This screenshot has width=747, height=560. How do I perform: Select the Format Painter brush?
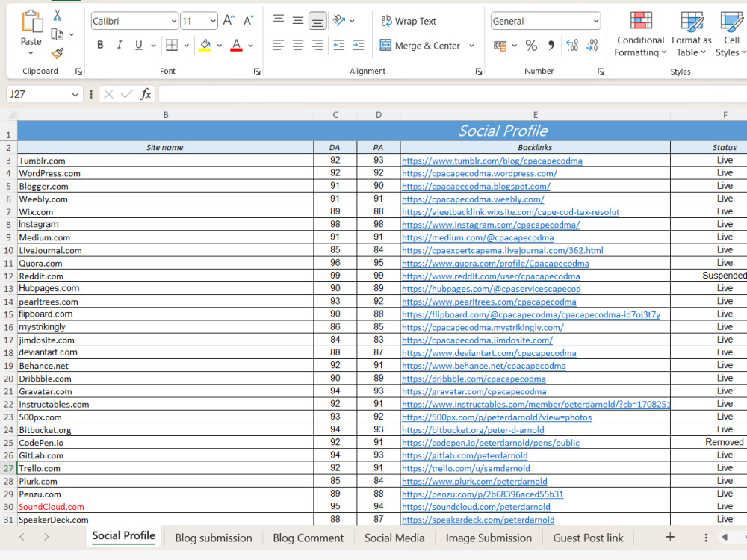[x=58, y=53]
